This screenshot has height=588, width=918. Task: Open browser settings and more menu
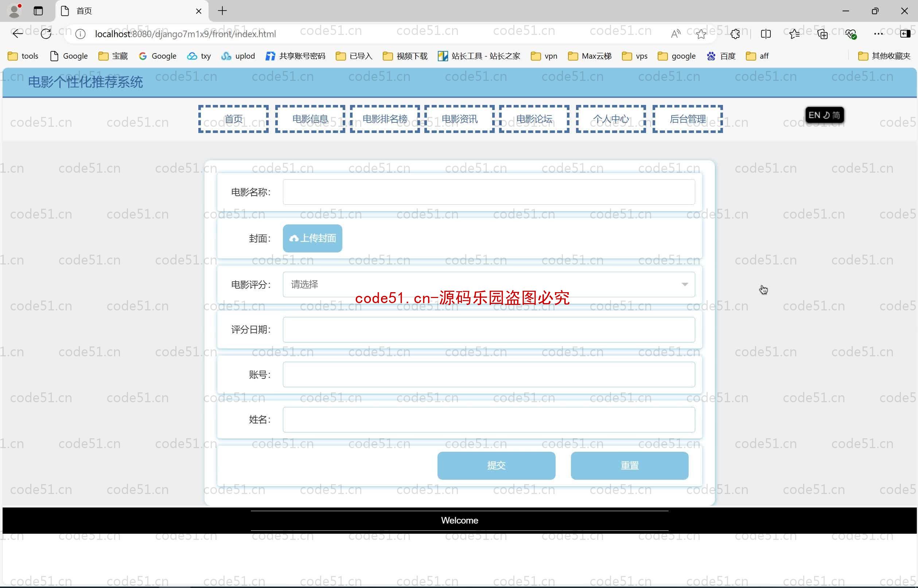pos(878,34)
